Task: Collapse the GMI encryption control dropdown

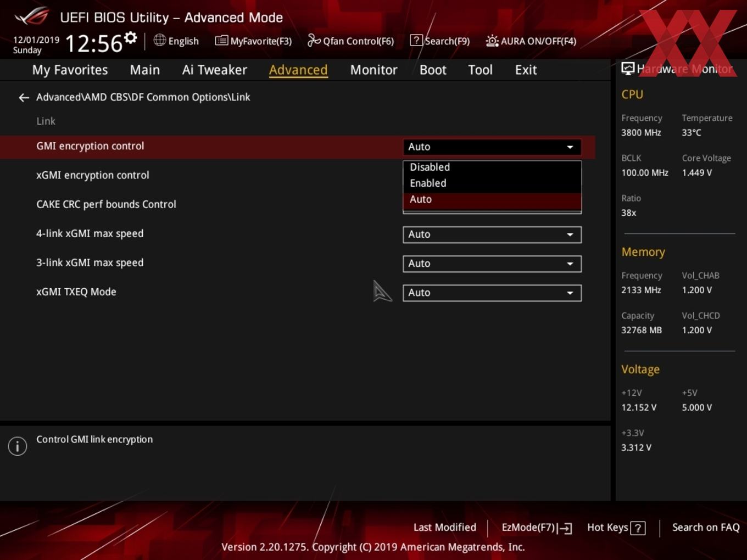Action: pyautogui.click(x=492, y=147)
